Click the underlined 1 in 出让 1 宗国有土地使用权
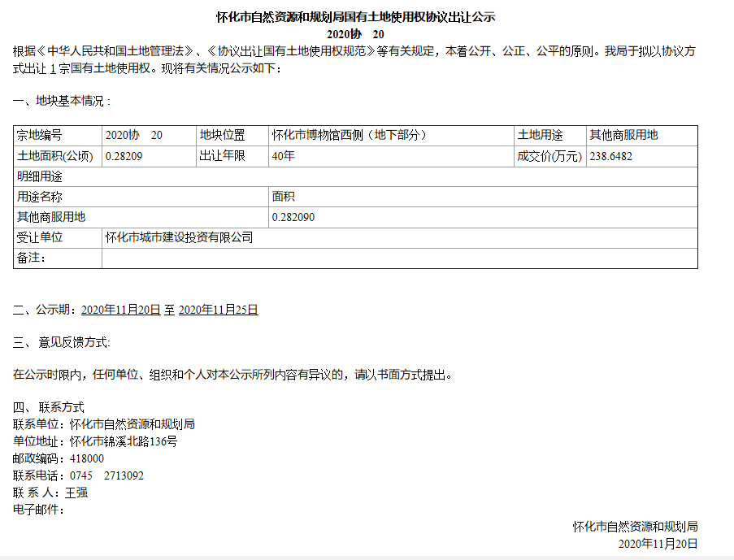734x560 pixels. (53, 69)
